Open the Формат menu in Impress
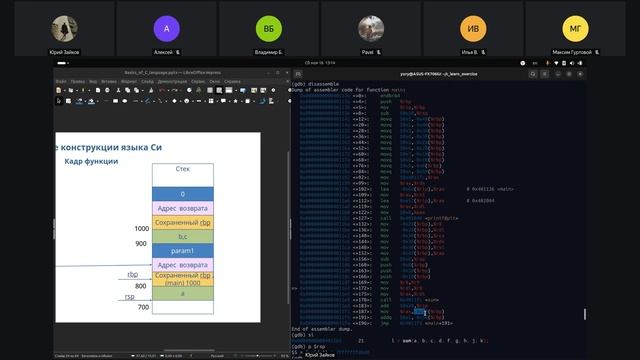Screen dimensions: 640x360 coord(129,81)
